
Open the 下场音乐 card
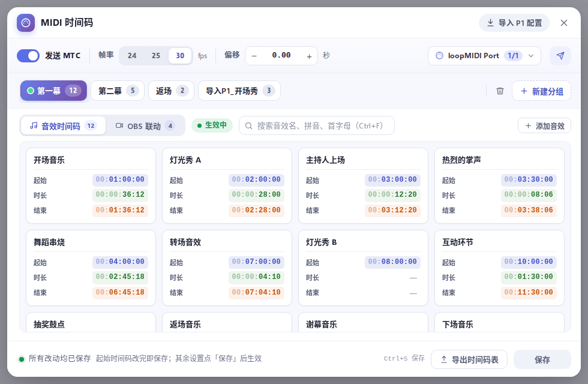pos(499,323)
